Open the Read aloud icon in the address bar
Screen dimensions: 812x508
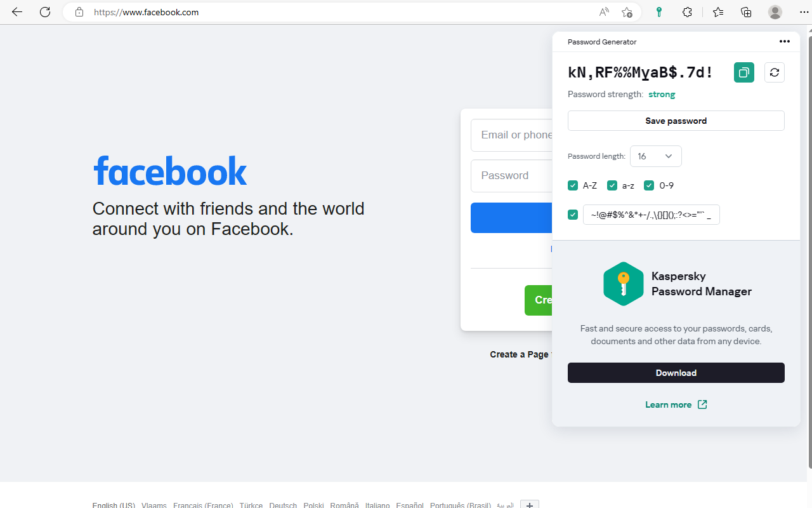pos(604,12)
